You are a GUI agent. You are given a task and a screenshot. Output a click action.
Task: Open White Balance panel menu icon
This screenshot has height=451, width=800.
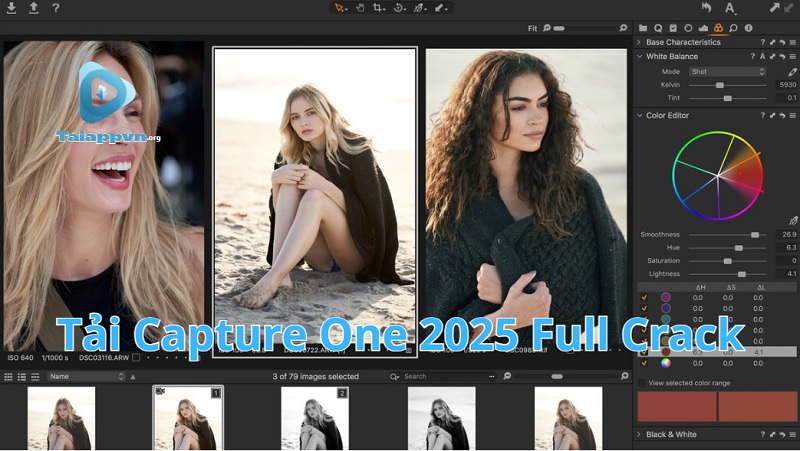[792, 56]
